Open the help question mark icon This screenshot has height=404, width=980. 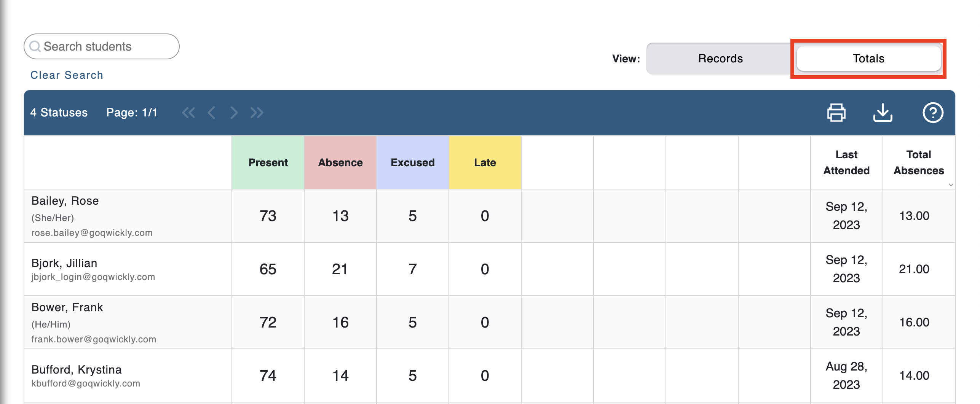click(x=932, y=113)
